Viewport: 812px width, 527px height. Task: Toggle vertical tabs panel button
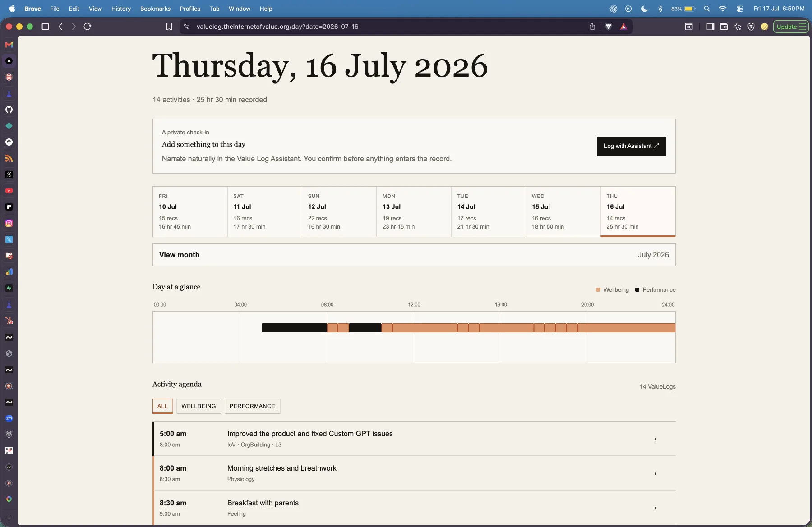(45, 27)
